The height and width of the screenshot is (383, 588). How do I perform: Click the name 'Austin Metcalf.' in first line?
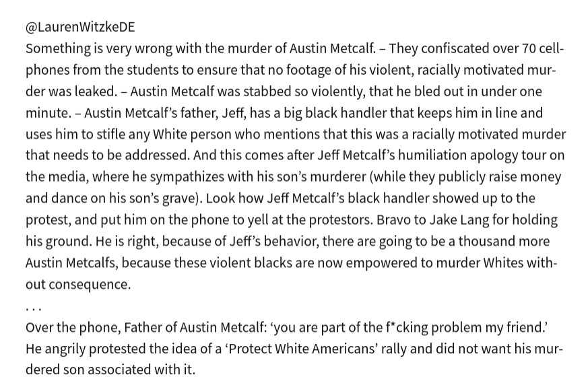(333, 48)
